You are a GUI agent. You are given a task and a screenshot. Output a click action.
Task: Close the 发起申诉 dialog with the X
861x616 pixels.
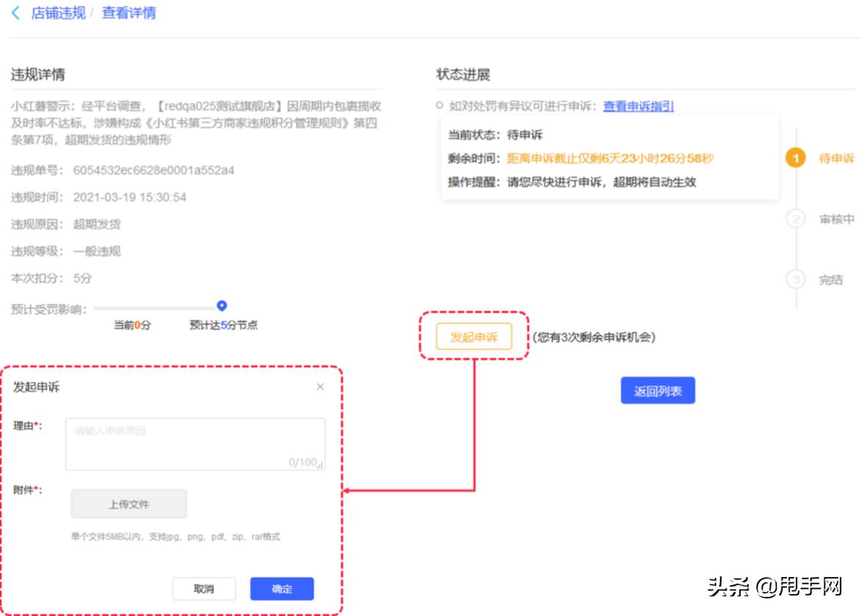point(320,387)
